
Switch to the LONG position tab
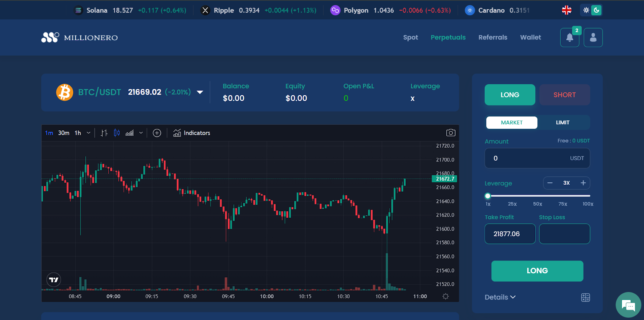click(x=510, y=95)
